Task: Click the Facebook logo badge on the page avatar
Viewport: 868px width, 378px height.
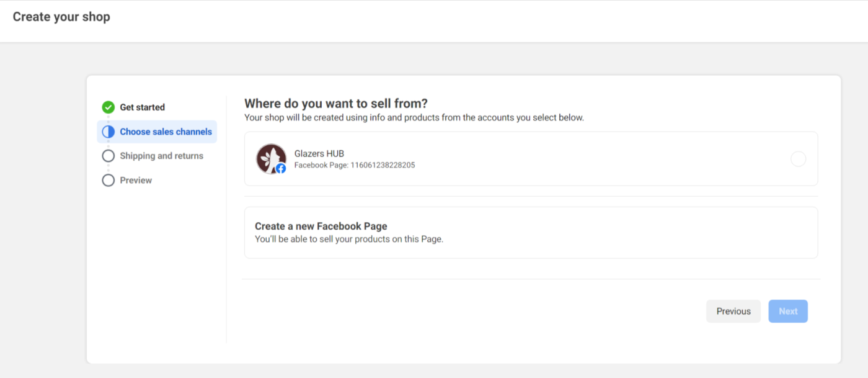Action: [280, 168]
